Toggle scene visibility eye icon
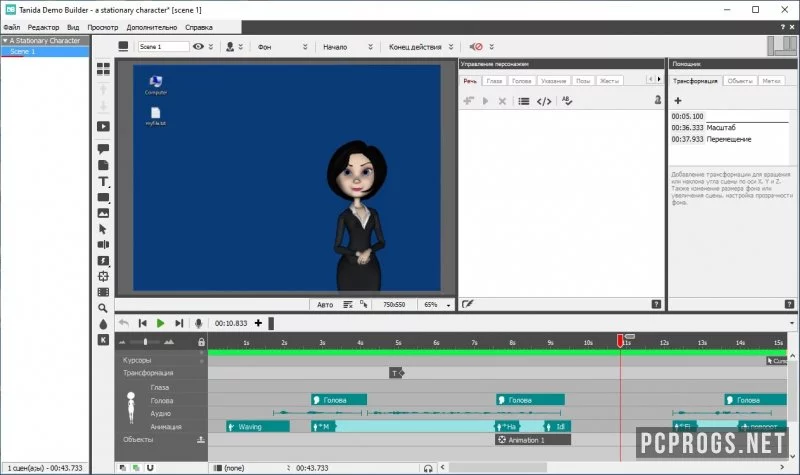The height and width of the screenshot is (475, 800). (198, 46)
